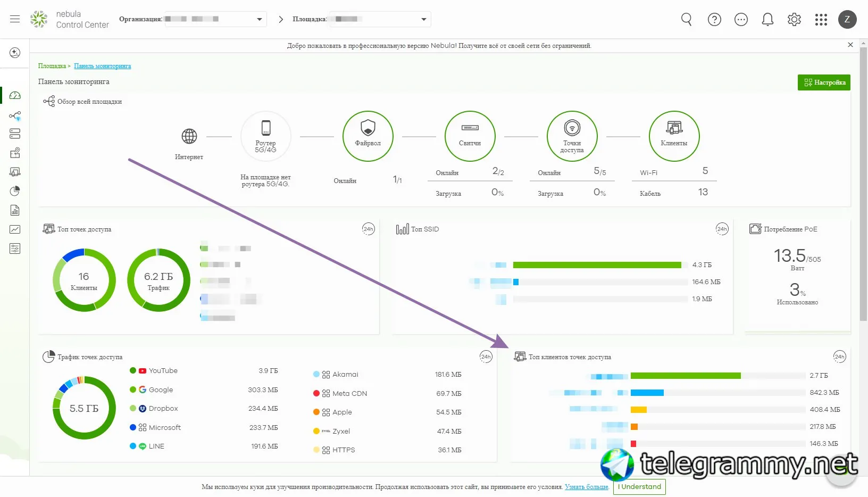Select the Zyxel traffic entry
The width and height of the screenshot is (868, 497).
click(387, 431)
